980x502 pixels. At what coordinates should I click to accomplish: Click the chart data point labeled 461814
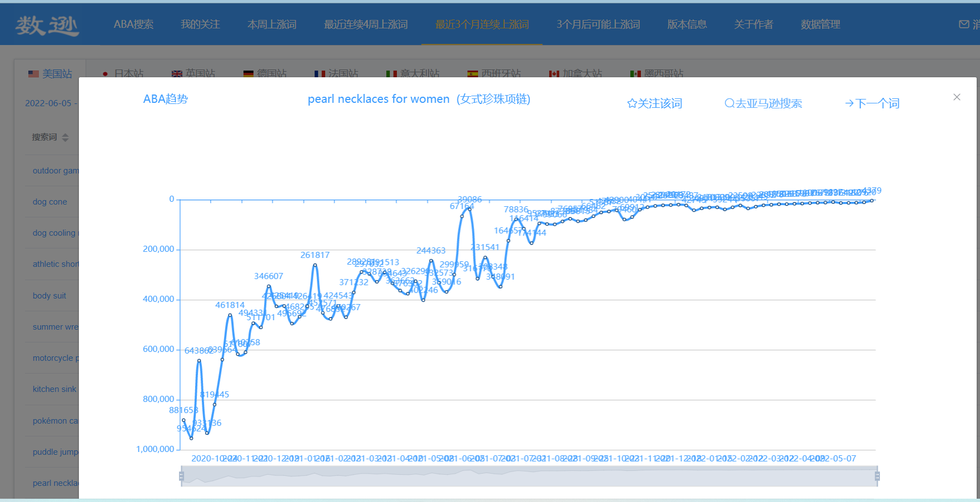point(230,315)
